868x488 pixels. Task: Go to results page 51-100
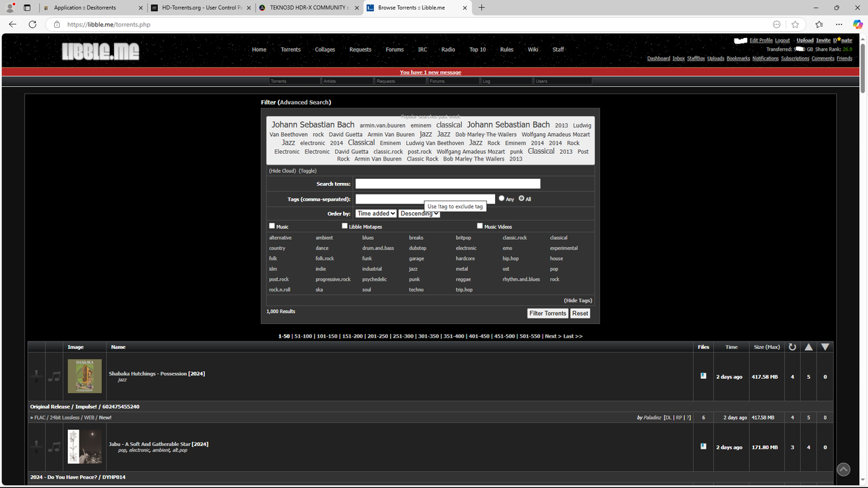click(303, 336)
